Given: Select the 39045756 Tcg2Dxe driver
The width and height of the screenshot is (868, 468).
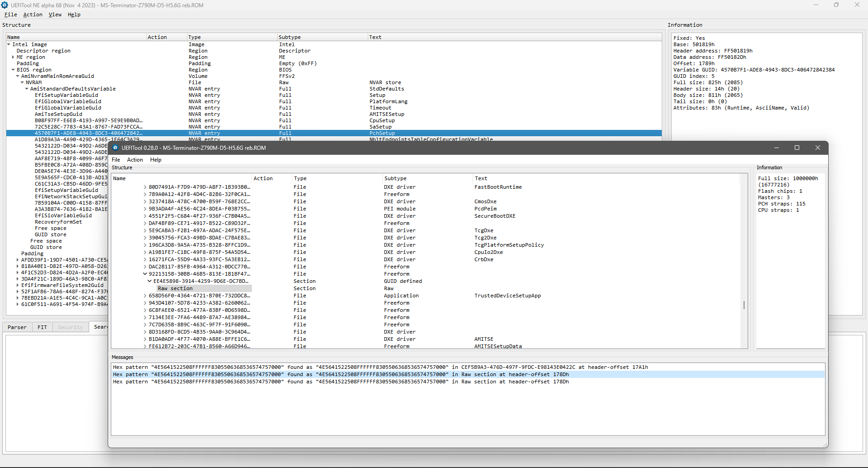Looking at the screenshot, I should (x=425, y=238).
